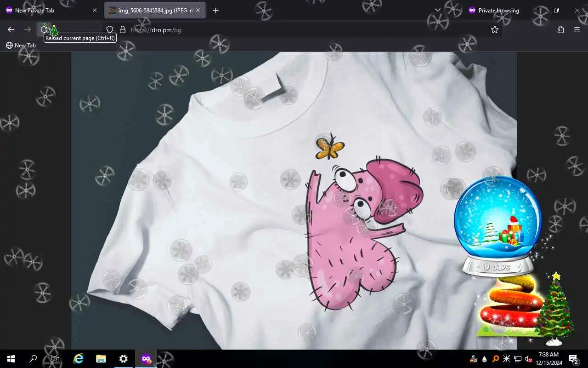Click the dro.pm/bg address bar
This screenshot has width=588, height=368.
303,29
